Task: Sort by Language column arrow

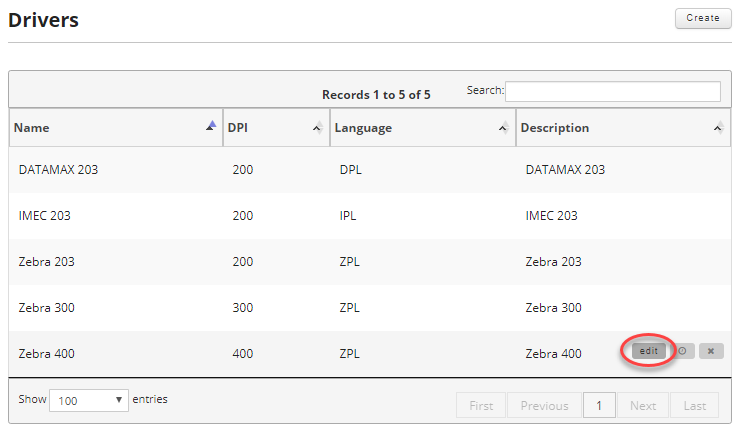Action: [504, 128]
